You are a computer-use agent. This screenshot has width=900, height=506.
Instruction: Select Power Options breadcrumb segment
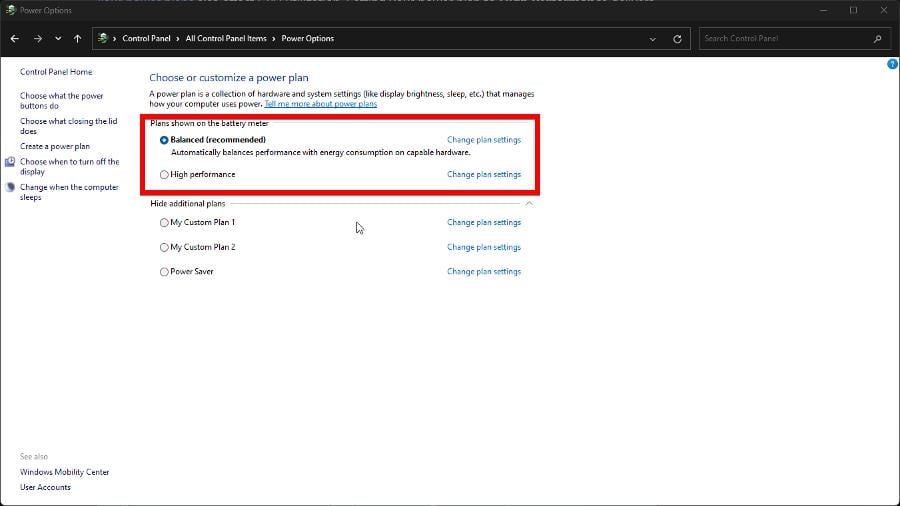pos(308,38)
